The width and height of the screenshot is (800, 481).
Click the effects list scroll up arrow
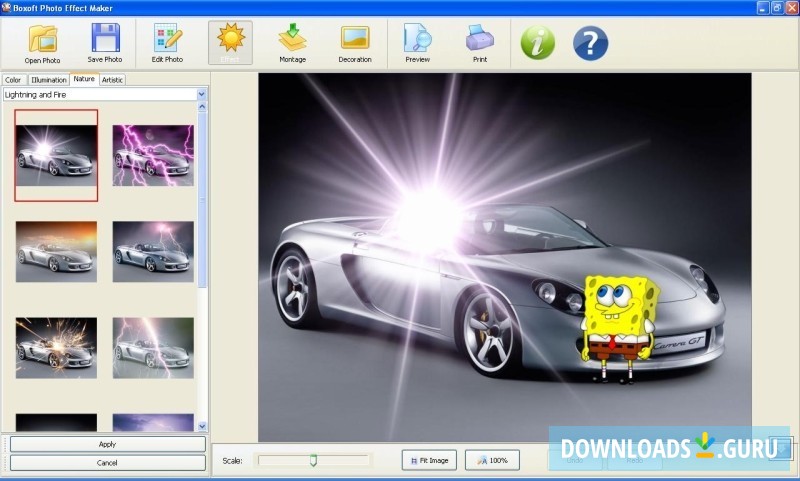pyautogui.click(x=202, y=107)
